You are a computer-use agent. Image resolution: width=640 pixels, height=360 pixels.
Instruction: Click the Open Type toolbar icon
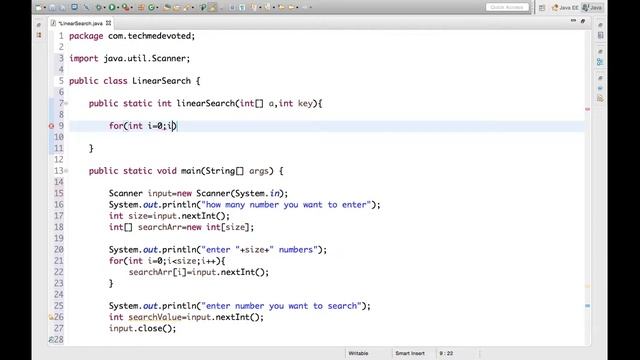pyautogui.click(x=167, y=7)
